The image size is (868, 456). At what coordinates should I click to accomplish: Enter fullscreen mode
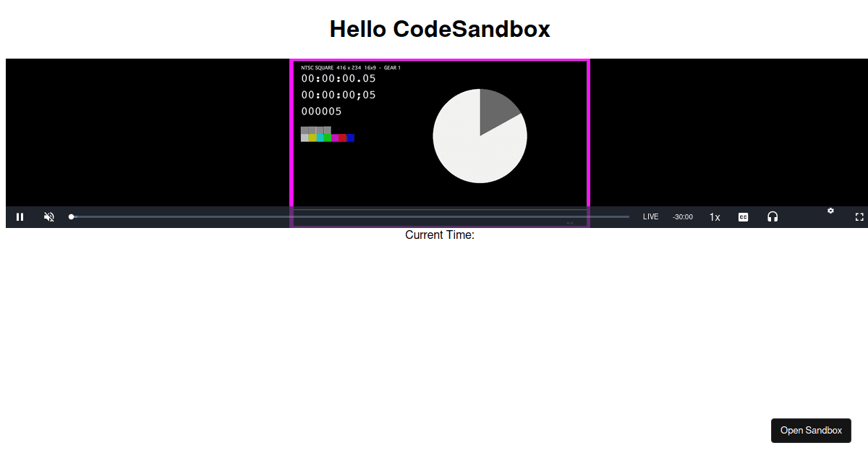[x=859, y=217]
